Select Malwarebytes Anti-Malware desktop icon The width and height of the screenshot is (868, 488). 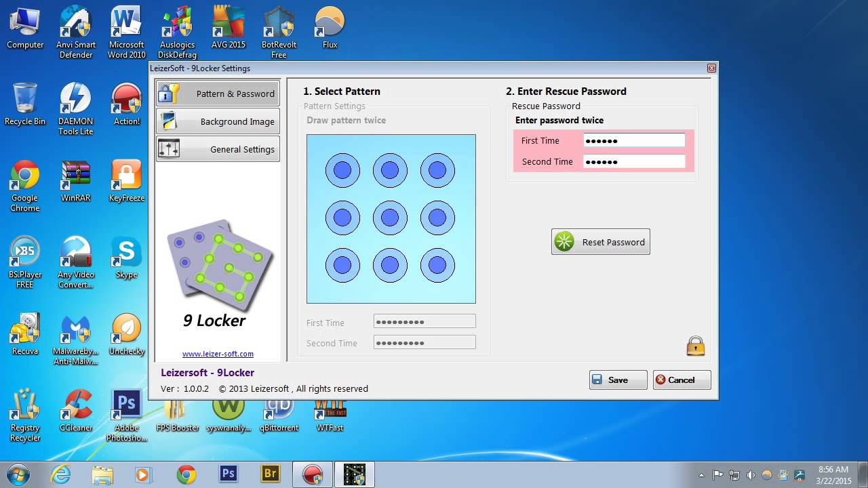[x=76, y=339]
